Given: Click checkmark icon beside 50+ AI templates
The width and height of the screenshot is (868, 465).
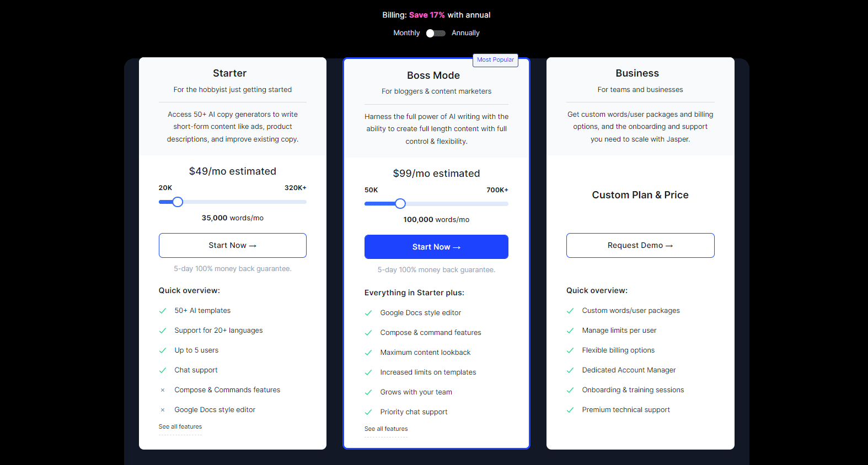Looking at the screenshot, I should pos(163,311).
